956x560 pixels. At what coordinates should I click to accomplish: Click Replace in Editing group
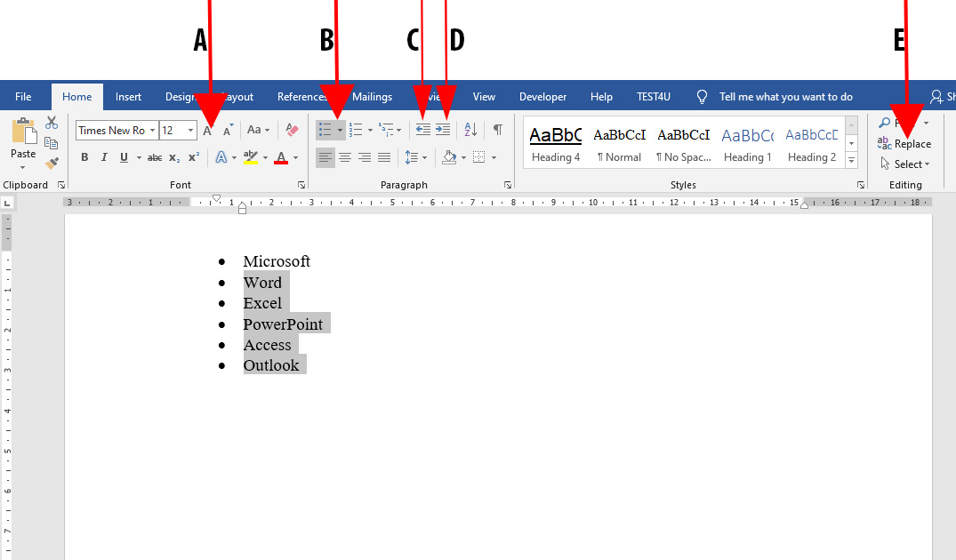[x=904, y=144]
